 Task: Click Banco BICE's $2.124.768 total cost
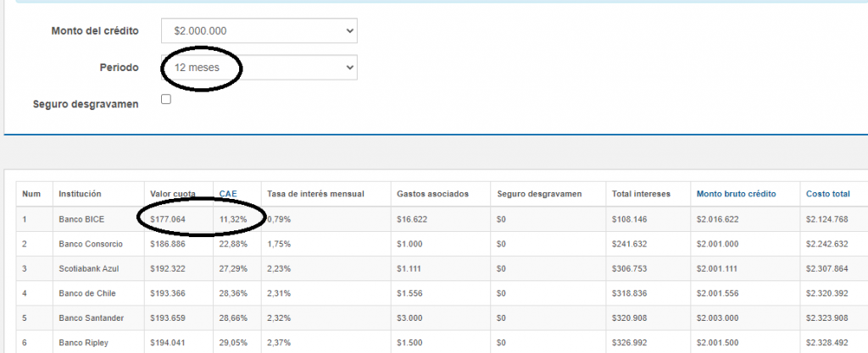click(829, 219)
